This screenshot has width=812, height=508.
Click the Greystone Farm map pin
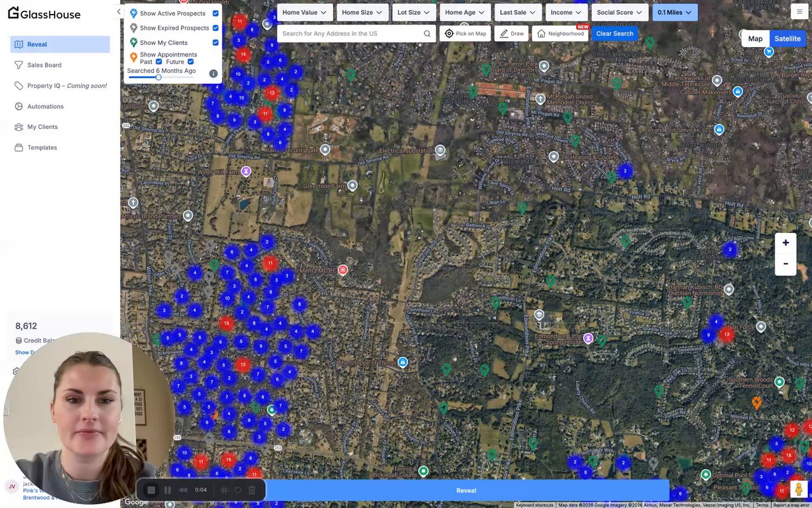coord(353,185)
